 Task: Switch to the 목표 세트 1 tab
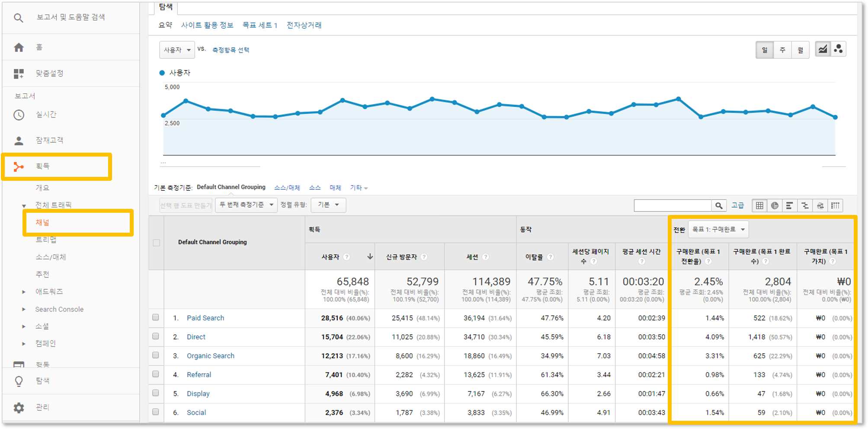260,25
